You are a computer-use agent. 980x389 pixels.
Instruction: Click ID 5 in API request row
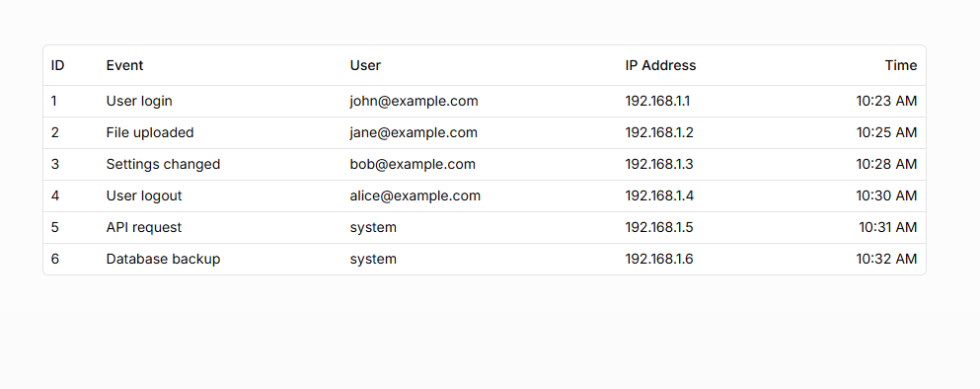[x=55, y=228]
